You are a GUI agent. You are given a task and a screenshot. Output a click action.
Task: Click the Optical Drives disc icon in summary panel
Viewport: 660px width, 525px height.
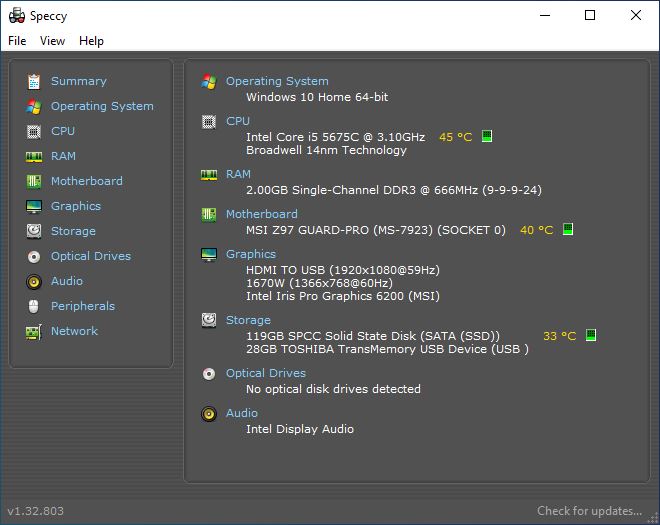(209, 373)
